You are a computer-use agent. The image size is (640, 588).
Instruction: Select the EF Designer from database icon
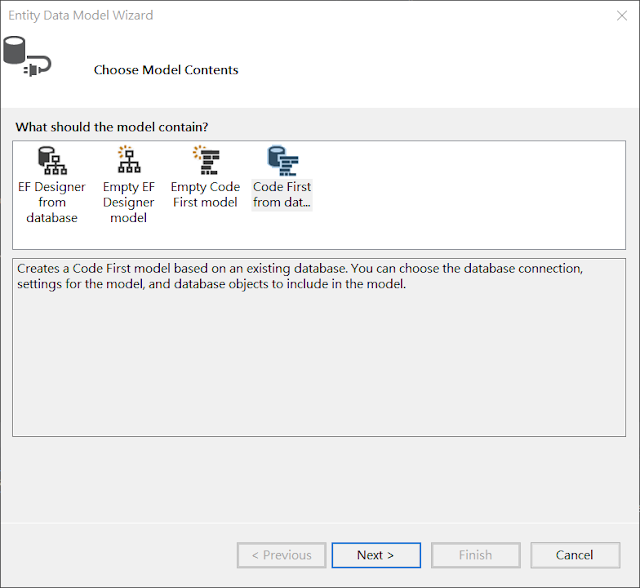click(x=52, y=161)
